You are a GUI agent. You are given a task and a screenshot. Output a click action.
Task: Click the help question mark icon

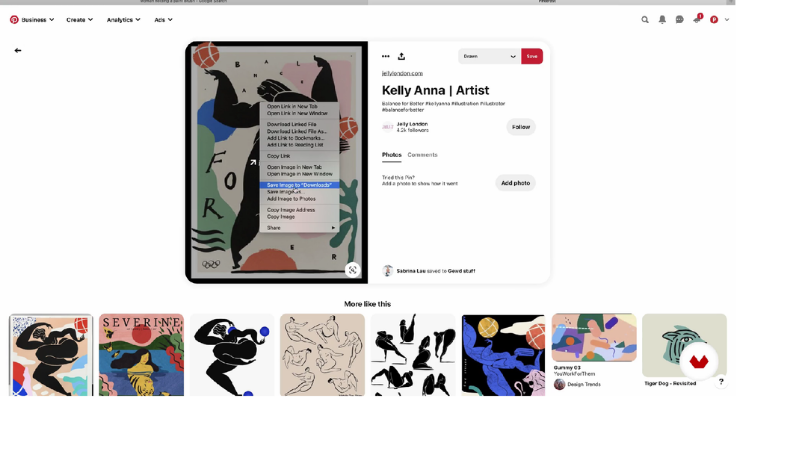coord(721,381)
